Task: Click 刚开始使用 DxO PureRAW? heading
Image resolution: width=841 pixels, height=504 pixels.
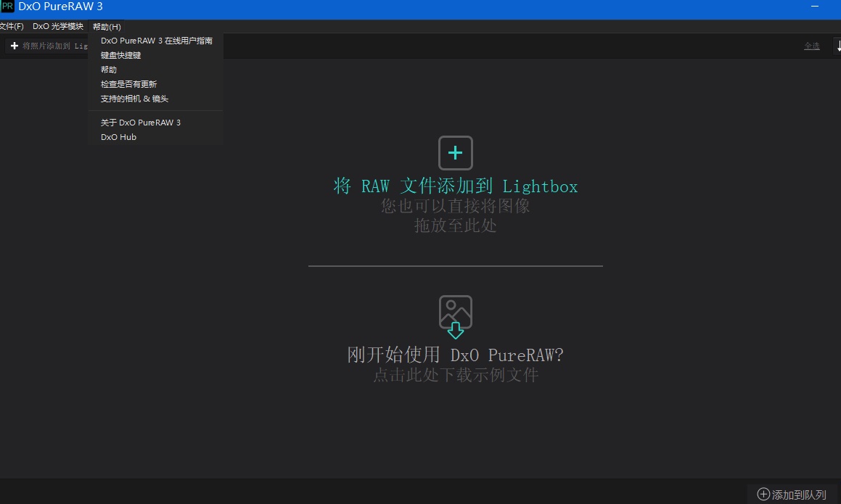Action: click(x=456, y=355)
